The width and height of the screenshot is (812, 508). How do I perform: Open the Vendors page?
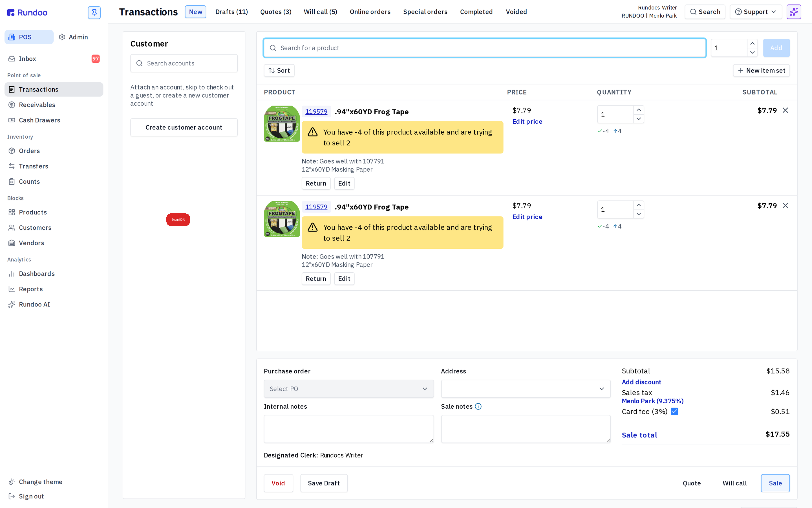[x=54, y=243]
